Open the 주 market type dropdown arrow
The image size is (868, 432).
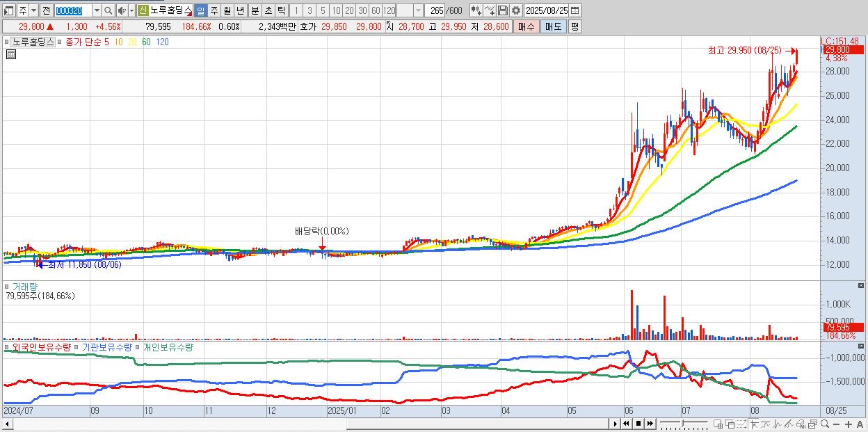coord(33,10)
